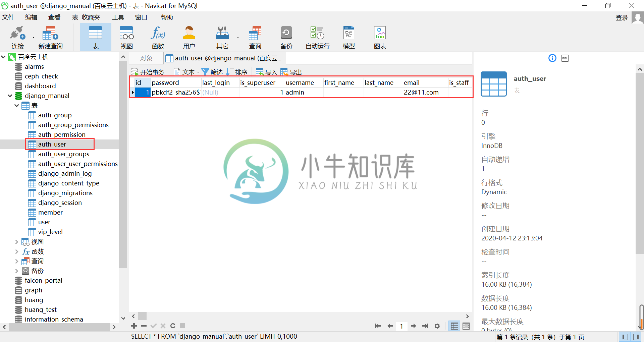The image size is (644, 342).
Task: Click the page number input field
Action: coord(401,326)
